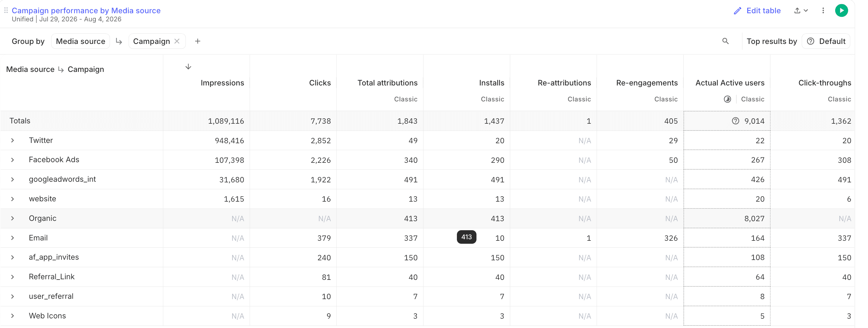Click the green play button
The height and width of the screenshot is (328, 868).
point(841,11)
